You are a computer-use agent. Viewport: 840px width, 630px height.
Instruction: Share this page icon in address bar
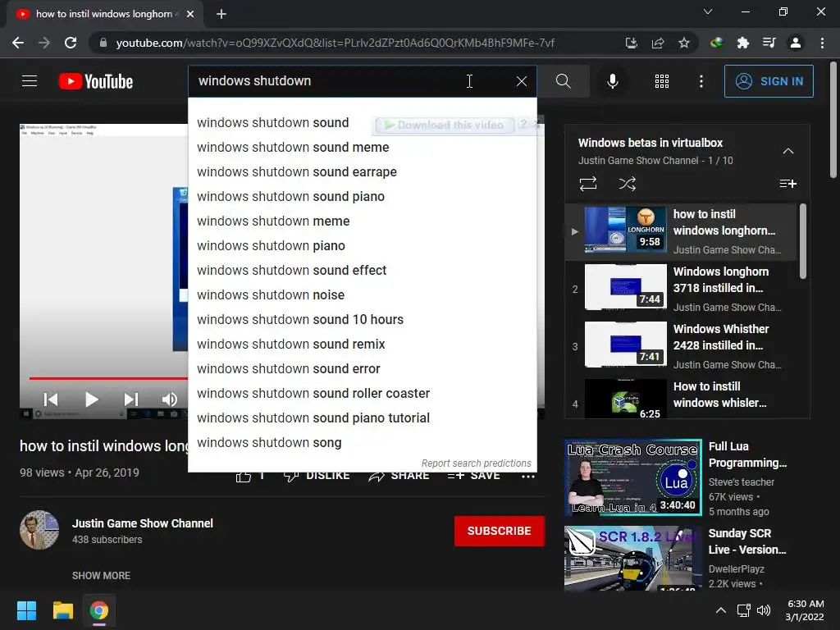pos(657,43)
